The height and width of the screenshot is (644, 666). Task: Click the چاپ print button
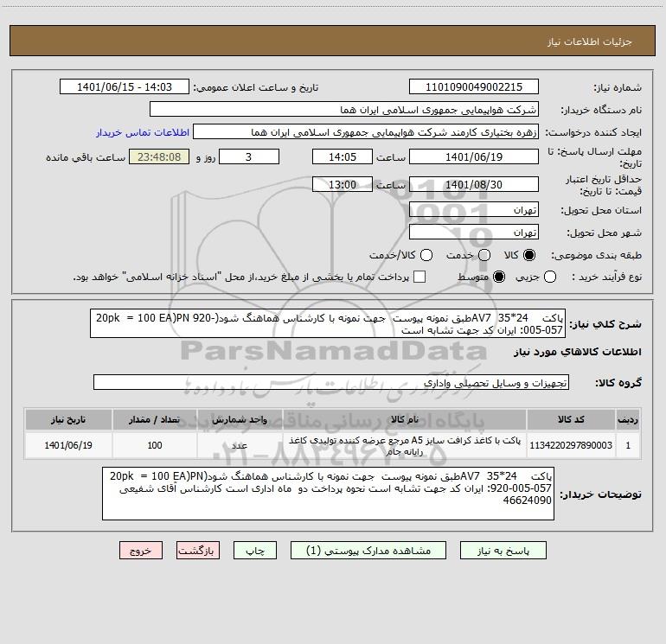(x=255, y=551)
